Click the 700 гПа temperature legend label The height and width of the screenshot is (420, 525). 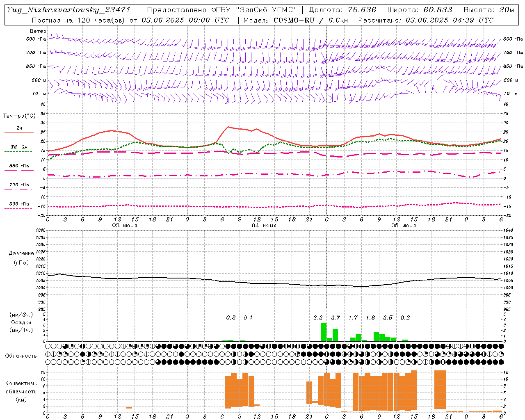pyautogui.click(x=19, y=185)
